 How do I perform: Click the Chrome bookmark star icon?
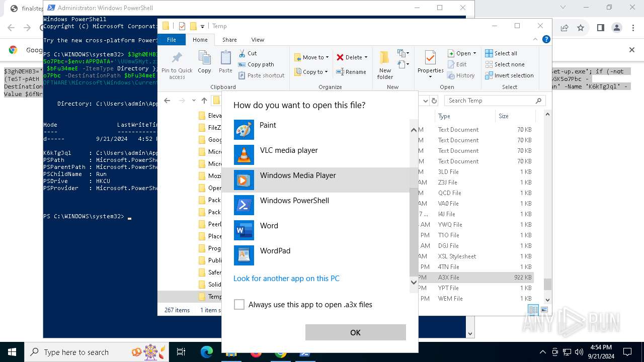pos(581,28)
